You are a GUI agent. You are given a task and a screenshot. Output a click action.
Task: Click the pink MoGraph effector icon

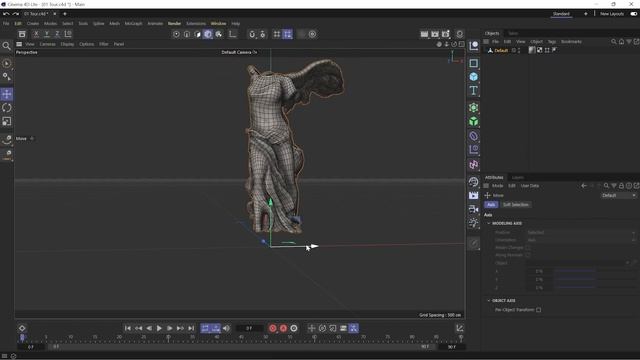(x=473, y=164)
